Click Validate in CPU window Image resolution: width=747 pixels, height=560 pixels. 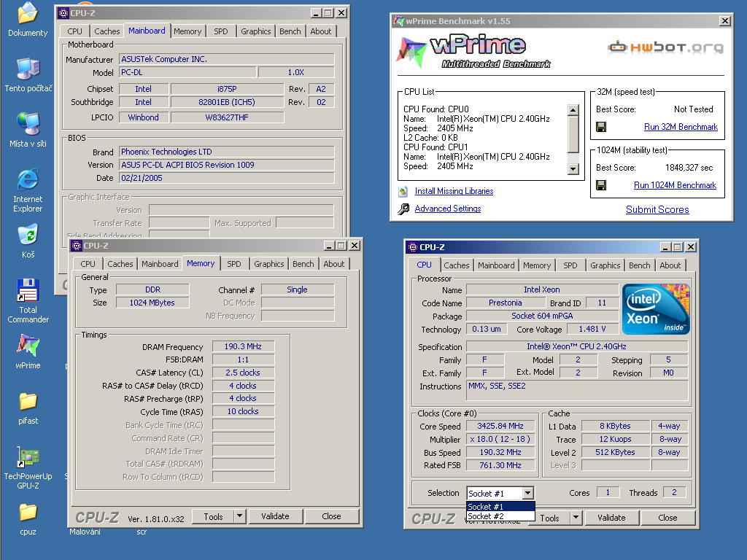coord(612,518)
